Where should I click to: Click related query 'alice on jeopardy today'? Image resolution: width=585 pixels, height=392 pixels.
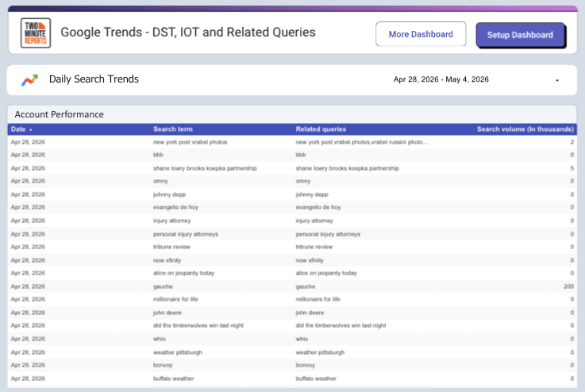pyautogui.click(x=326, y=273)
